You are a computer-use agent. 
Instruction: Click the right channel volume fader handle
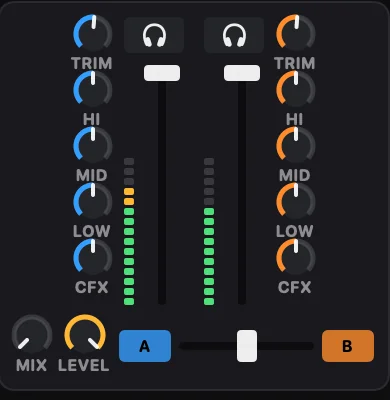click(x=242, y=73)
